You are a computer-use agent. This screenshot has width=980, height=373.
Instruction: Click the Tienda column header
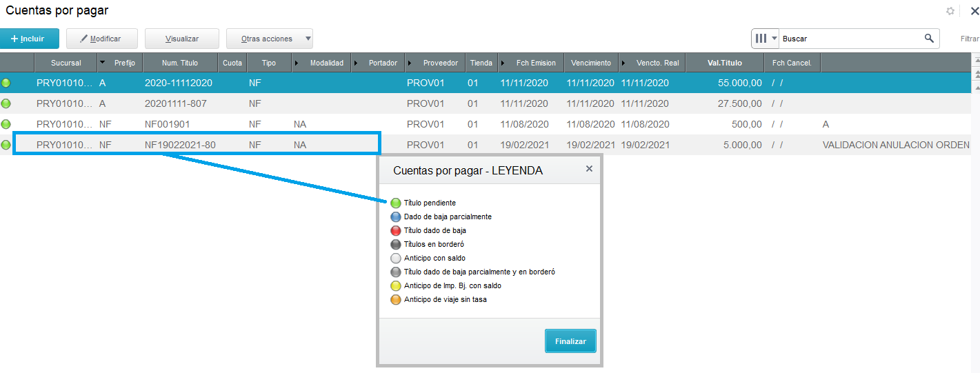coord(481,63)
